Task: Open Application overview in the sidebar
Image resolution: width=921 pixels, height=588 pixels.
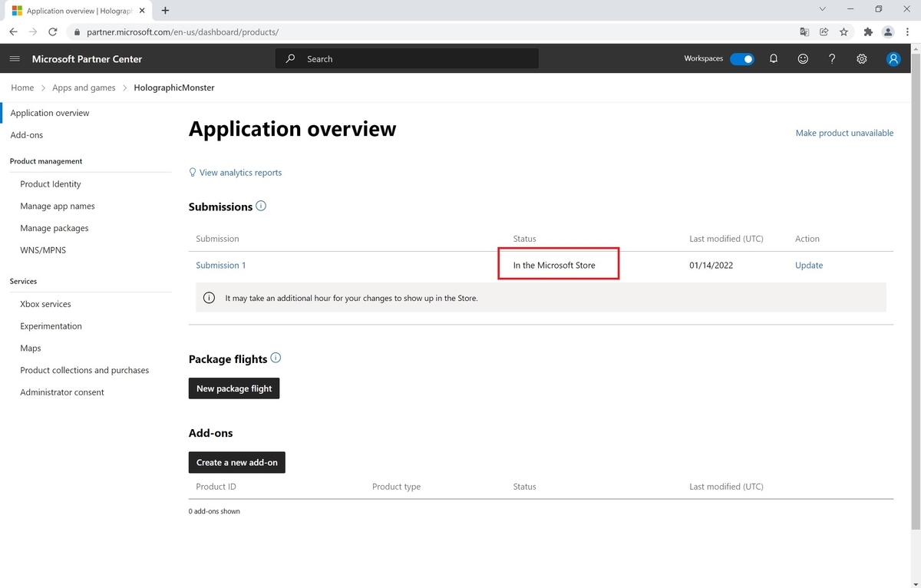Action: 50,113
